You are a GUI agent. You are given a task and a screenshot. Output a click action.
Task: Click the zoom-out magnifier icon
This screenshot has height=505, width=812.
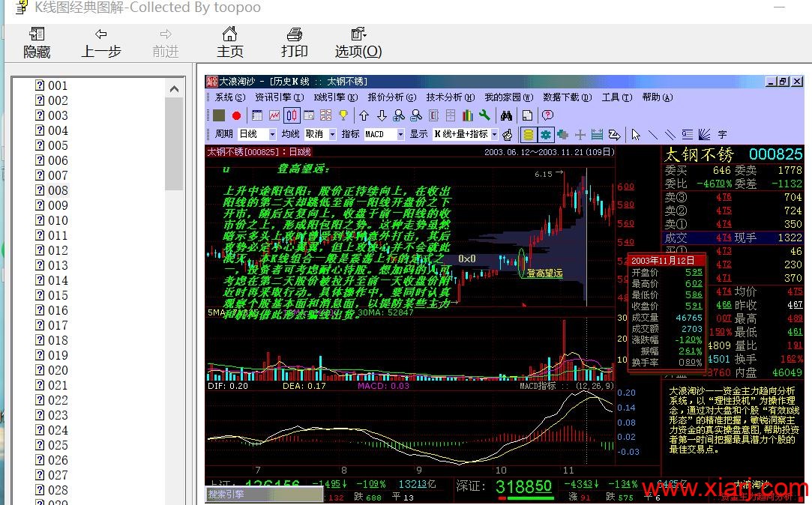416,115
